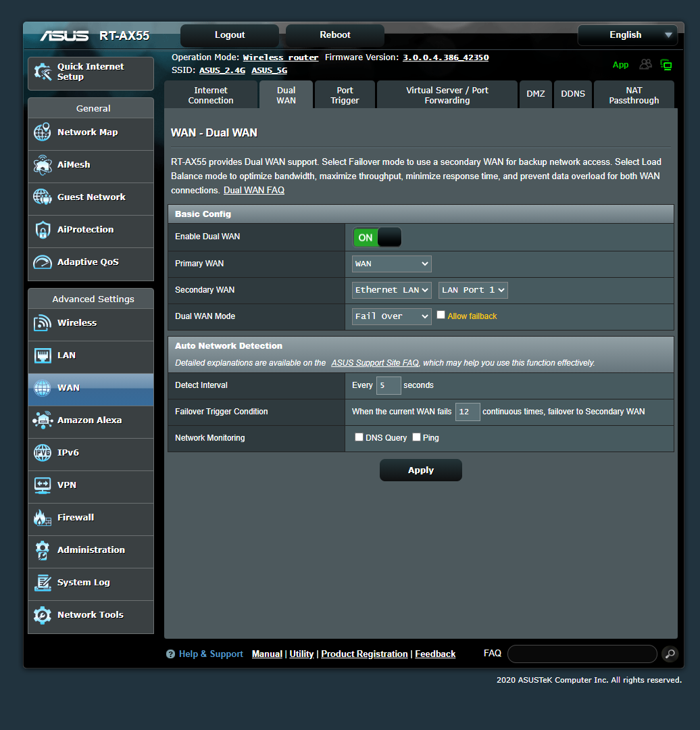Click the failover trigger count field
Viewport: 700px width, 730px height.
(x=468, y=412)
